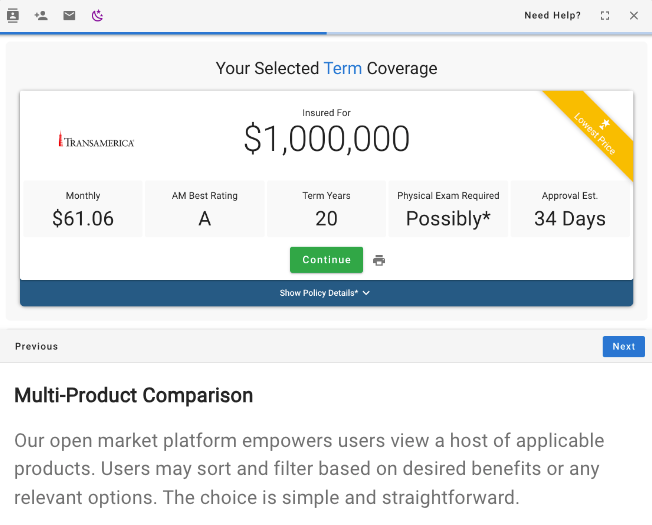Select the Physical Exam Required Possibly* tile

pos(448,209)
